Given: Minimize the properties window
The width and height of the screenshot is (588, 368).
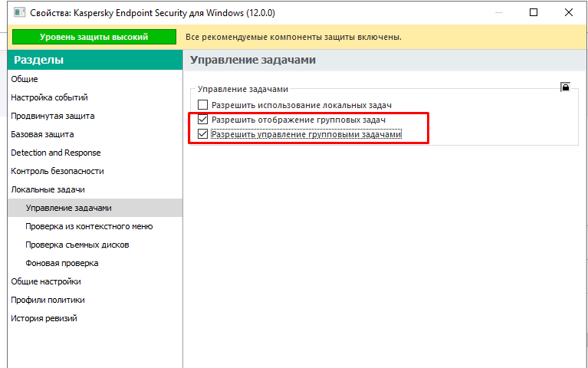Looking at the screenshot, I should (x=499, y=12).
